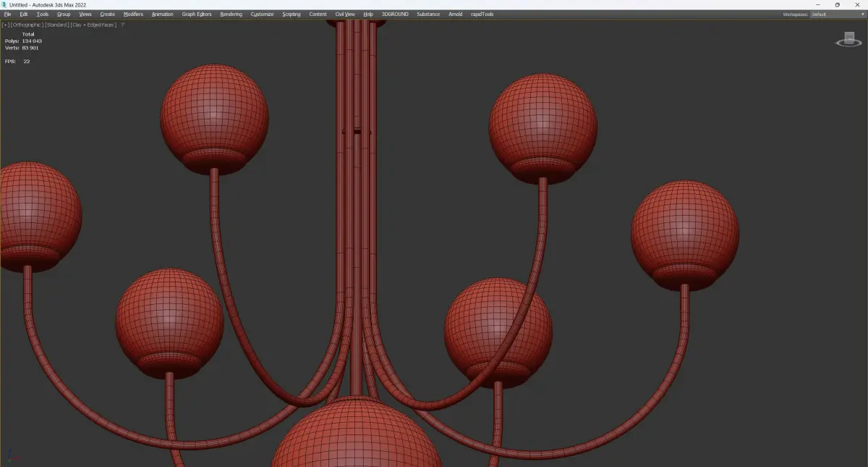Open the 3DGROUND menu
The height and width of the screenshot is (467, 868).
[x=396, y=14]
